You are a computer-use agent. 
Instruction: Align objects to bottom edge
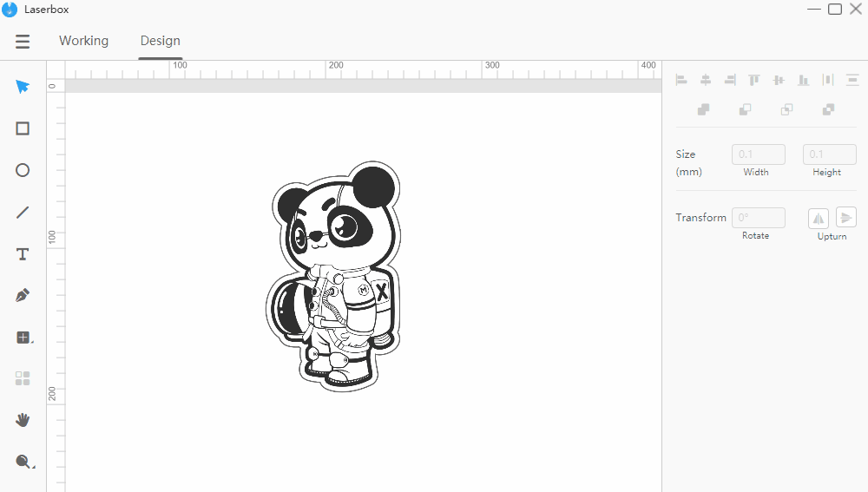pyautogui.click(x=803, y=80)
